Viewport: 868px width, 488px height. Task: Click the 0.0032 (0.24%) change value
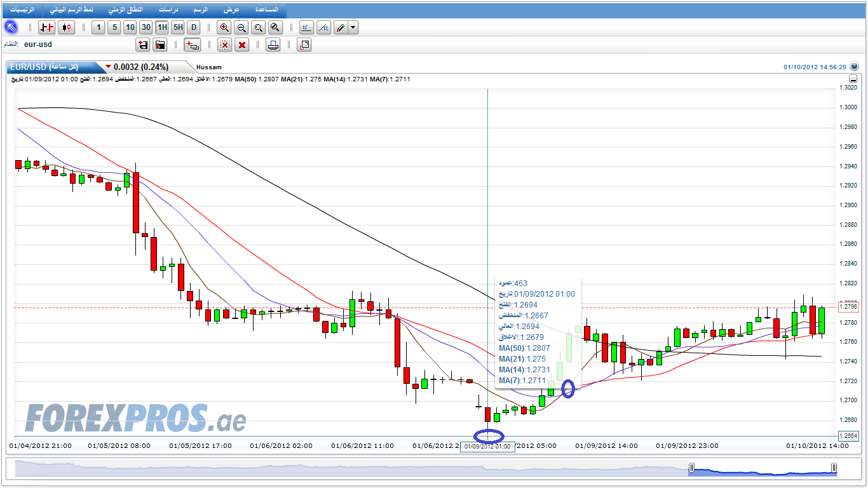[141, 67]
